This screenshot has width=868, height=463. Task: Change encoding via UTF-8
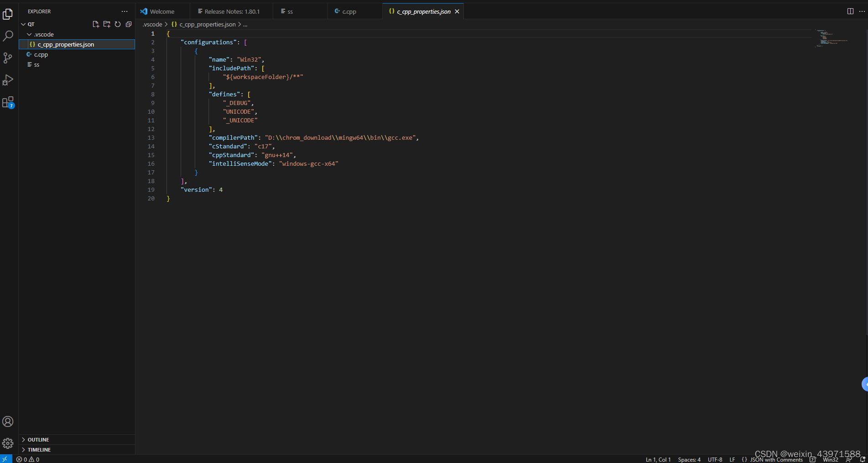(715, 459)
